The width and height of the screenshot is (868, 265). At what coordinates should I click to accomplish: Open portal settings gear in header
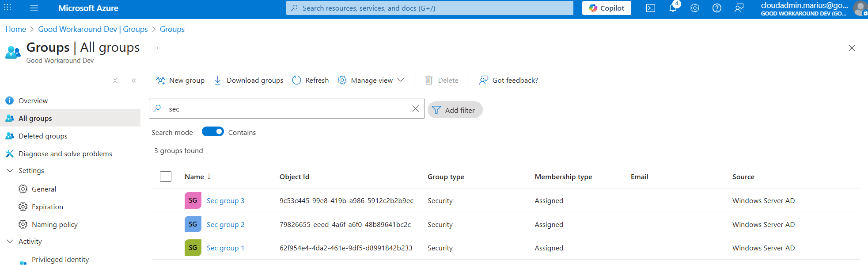pyautogui.click(x=694, y=8)
